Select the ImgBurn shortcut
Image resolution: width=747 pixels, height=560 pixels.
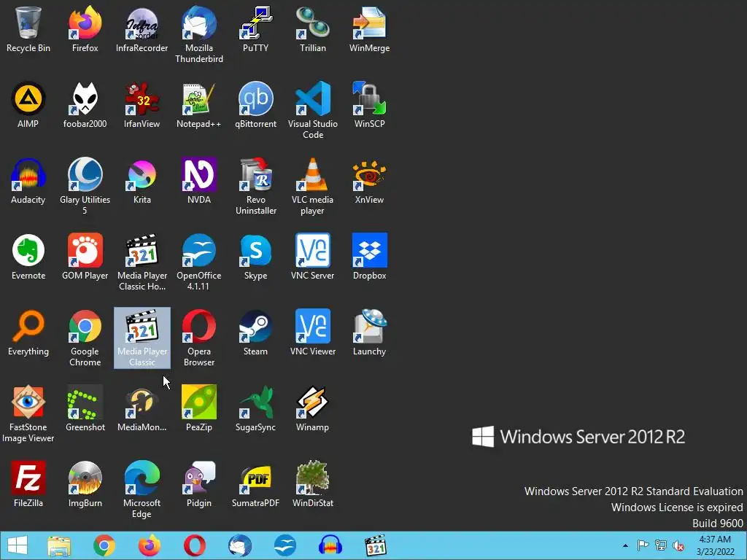coord(85,484)
